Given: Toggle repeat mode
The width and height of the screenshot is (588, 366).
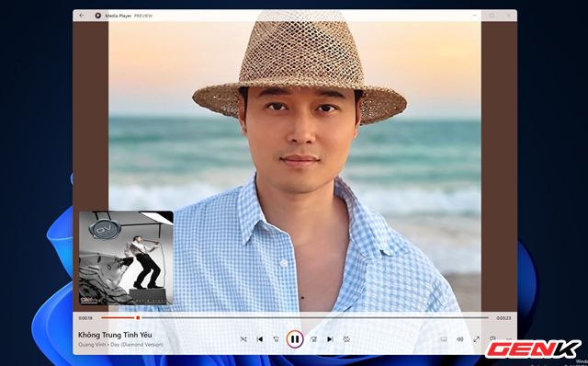Looking at the screenshot, I should (346, 339).
